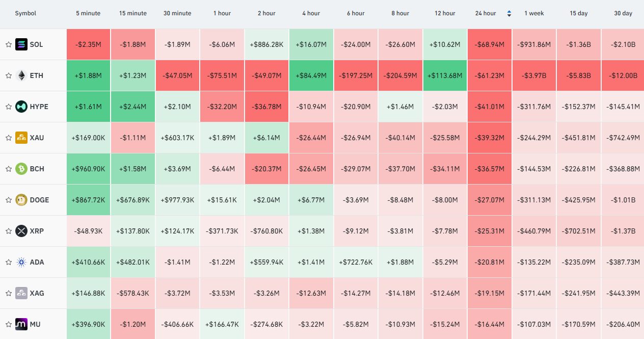Select the 30 day column header

623,13
